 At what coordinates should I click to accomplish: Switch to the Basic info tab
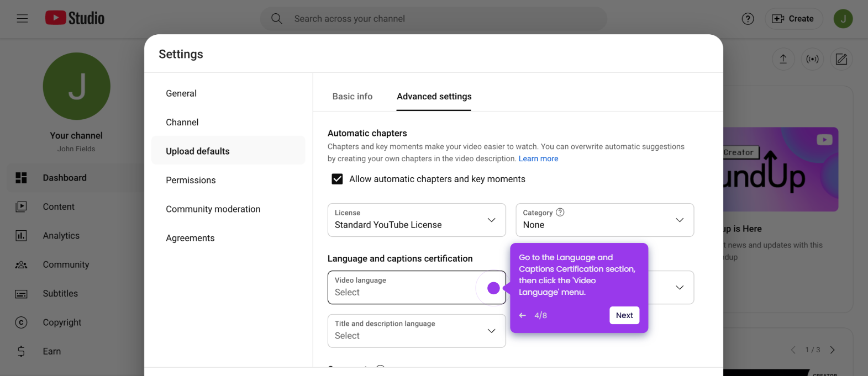click(x=353, y=97)
